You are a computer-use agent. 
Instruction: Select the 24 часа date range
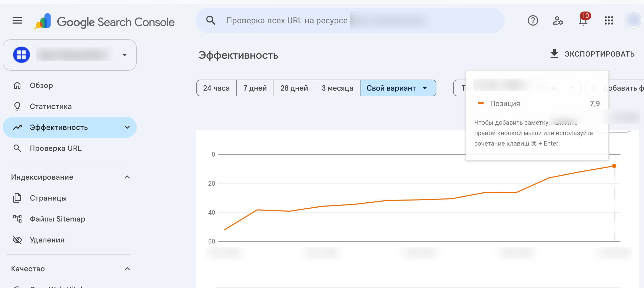pyautogui.click(x=216, y=88)
